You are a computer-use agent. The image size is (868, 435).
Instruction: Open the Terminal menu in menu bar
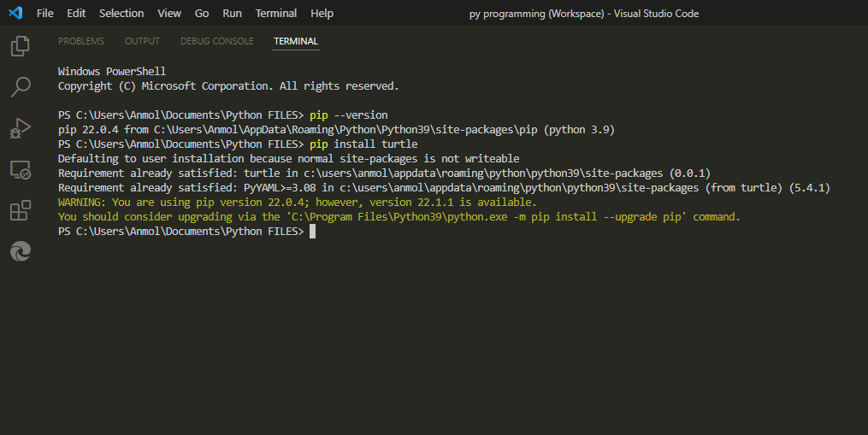point(276,14)
